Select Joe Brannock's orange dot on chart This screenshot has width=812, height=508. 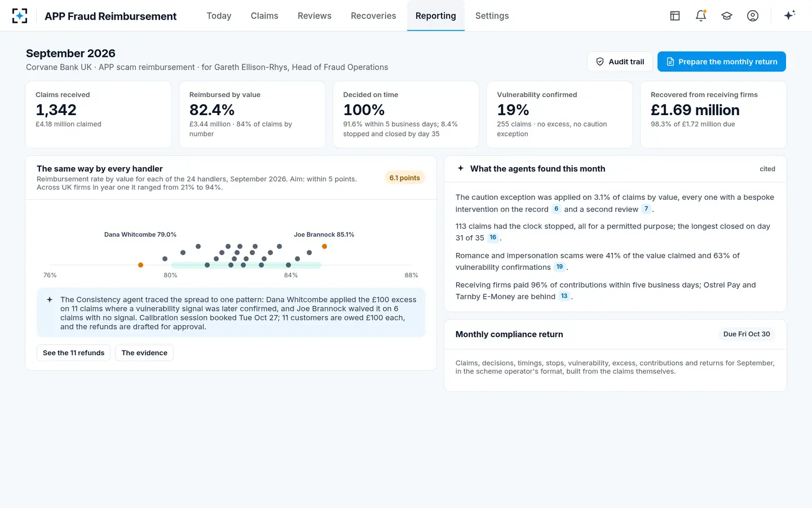click(x=324, y=246)
